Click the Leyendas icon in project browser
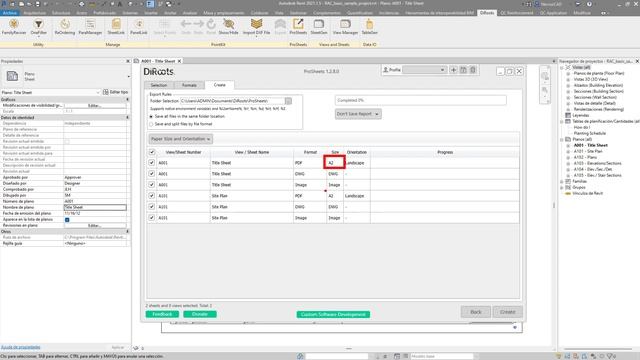640x360 pixels. click(x=568, y=115)
